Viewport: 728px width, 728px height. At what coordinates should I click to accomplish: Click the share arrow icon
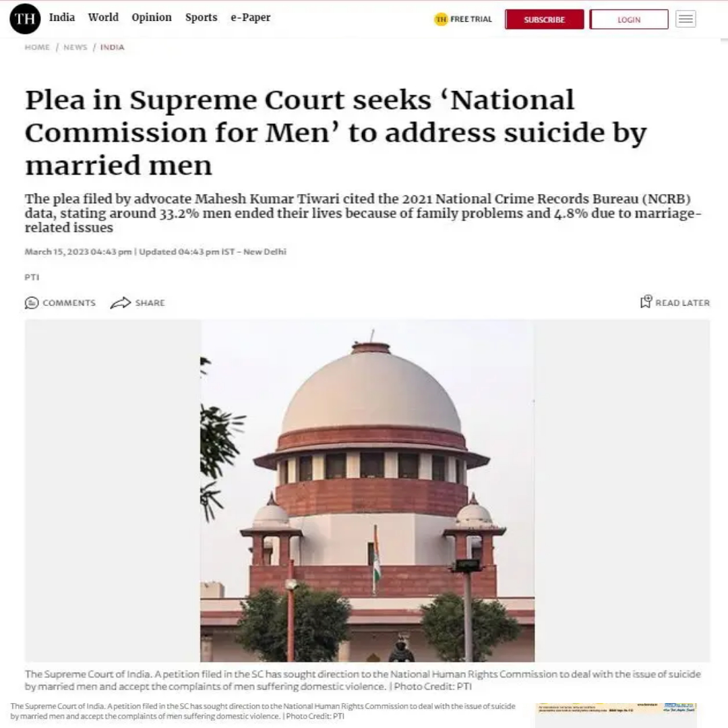pos(121,303)
